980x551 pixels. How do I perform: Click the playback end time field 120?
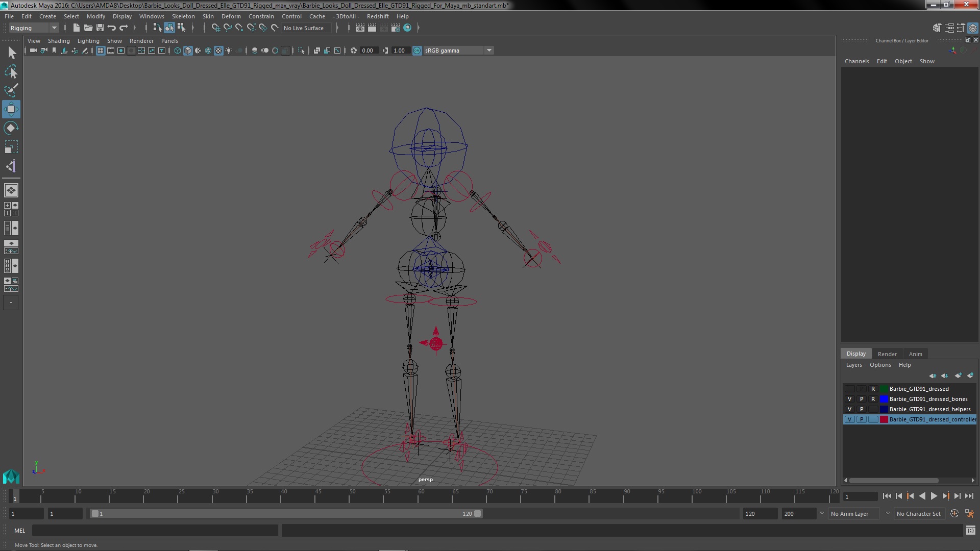coord(760,514)
